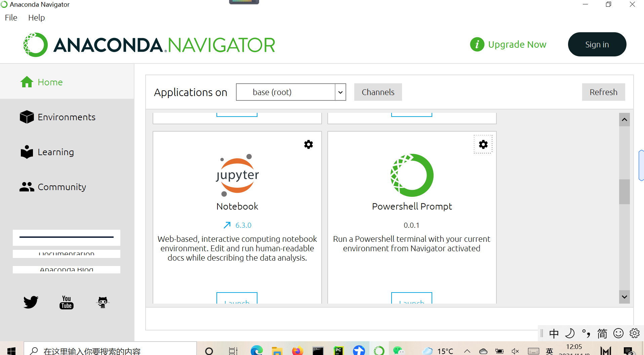Click the 英 language indicator in tray
This screenshot has height=355, width=644.
pyautogui.click(x=550, y=351)
